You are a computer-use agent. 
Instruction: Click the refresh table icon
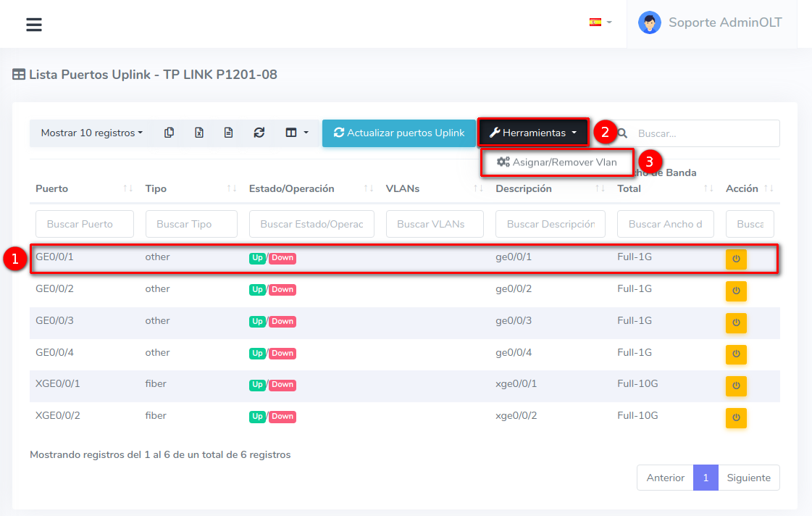point(259,133)
